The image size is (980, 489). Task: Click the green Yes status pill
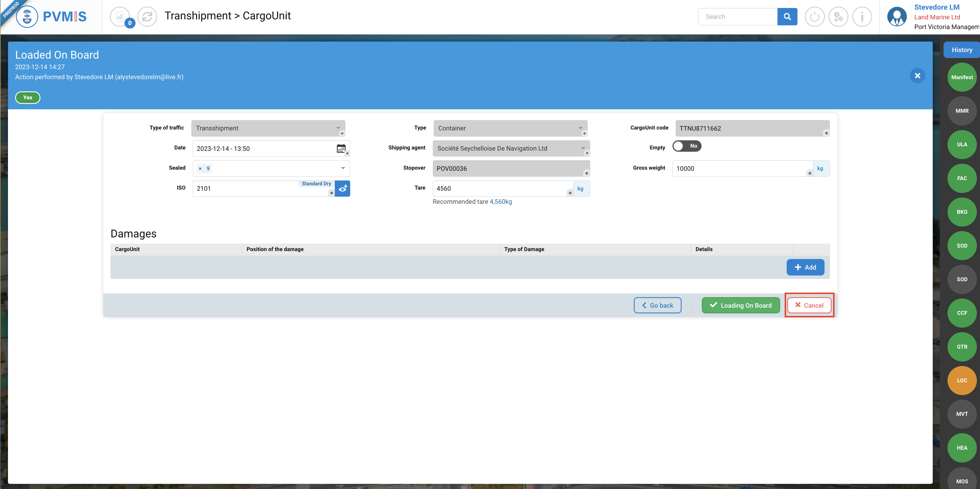click(x=28, y=97)
